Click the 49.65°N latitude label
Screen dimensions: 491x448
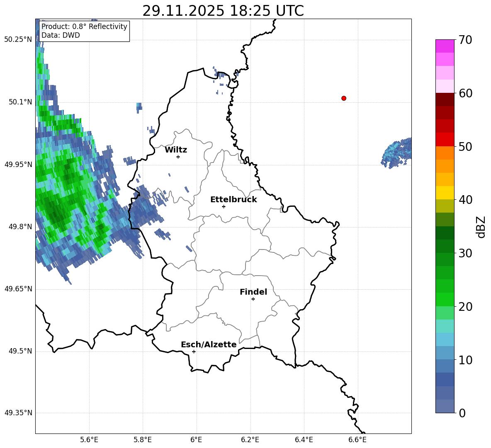click(18, 289)
